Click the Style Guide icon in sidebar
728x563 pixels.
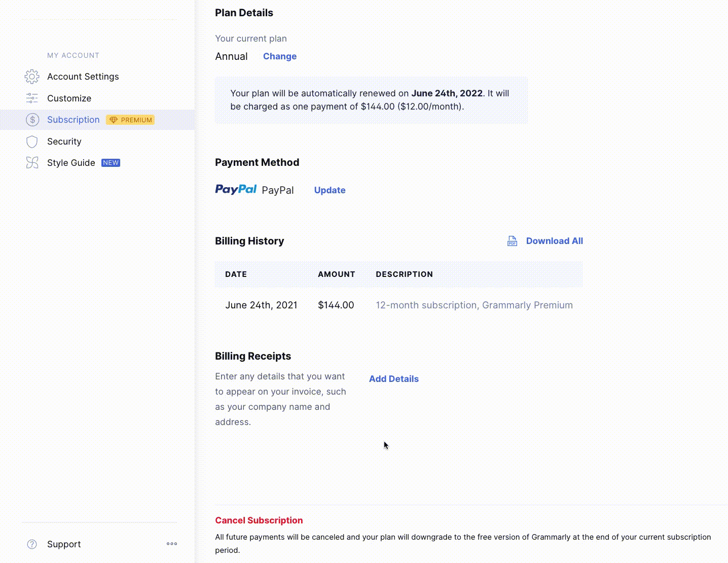(x=32, y=163)
